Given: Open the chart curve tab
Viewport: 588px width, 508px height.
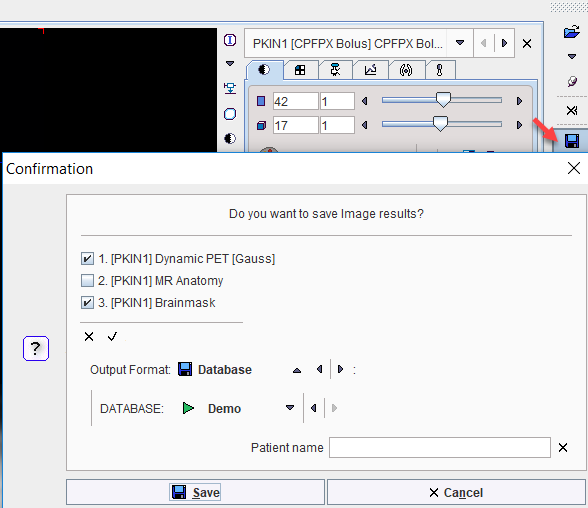Looking at the screenshot, I should pos(370,70).
